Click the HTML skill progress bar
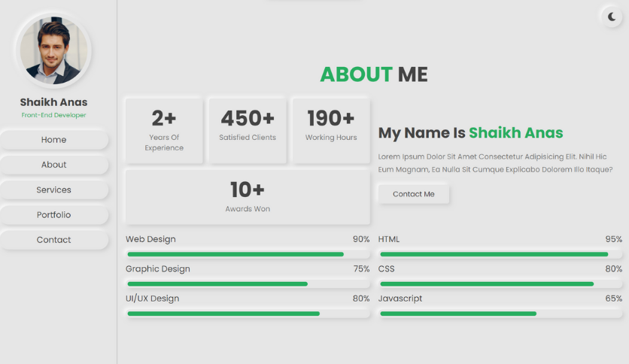 pyautogui.click(x=500, y=254)
